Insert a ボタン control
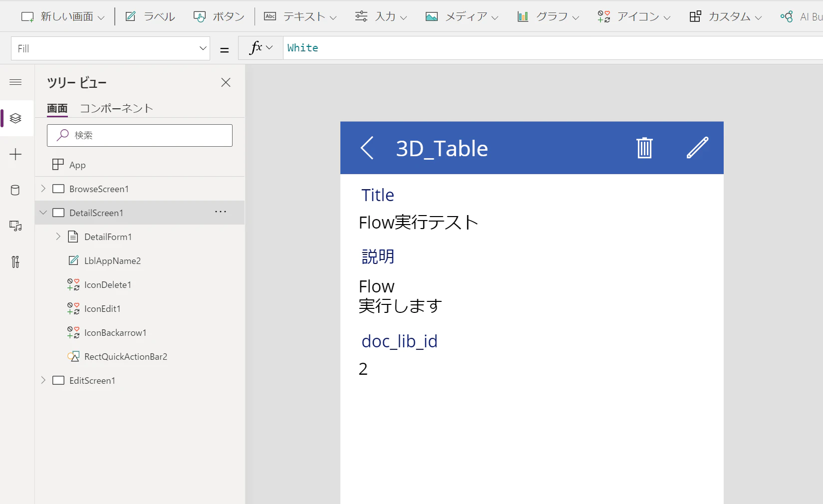Image resolution: width=823 pixels, height=504 pixels. click(x=219, y=16)
